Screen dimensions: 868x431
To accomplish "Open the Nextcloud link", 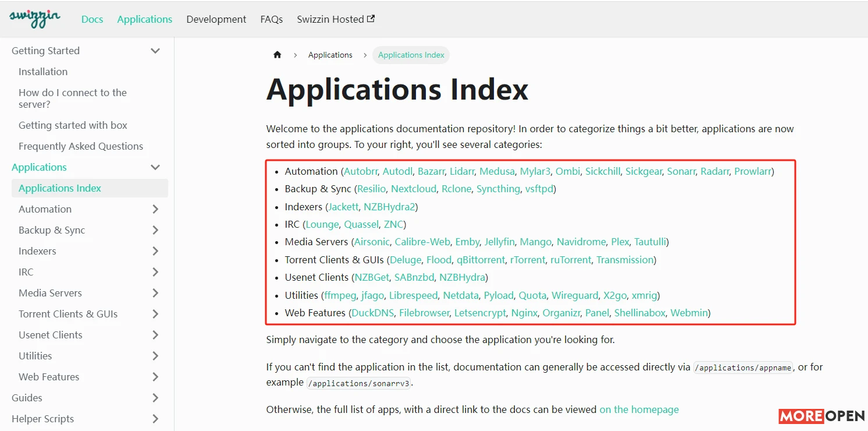I will point(414,189).
